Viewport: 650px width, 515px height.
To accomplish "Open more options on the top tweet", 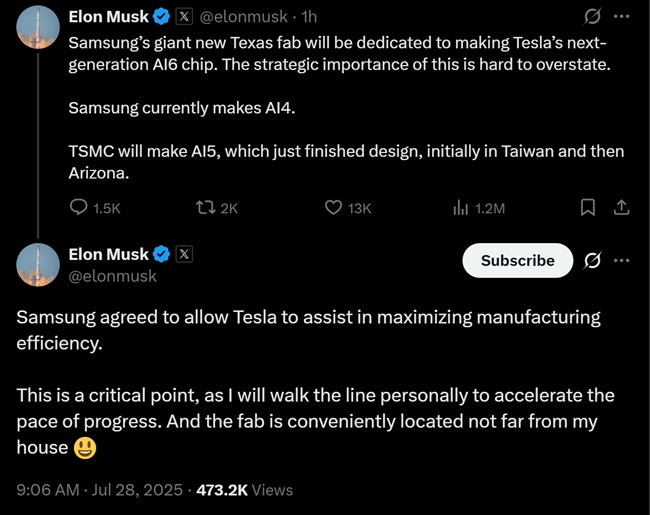I will (621, 17).
